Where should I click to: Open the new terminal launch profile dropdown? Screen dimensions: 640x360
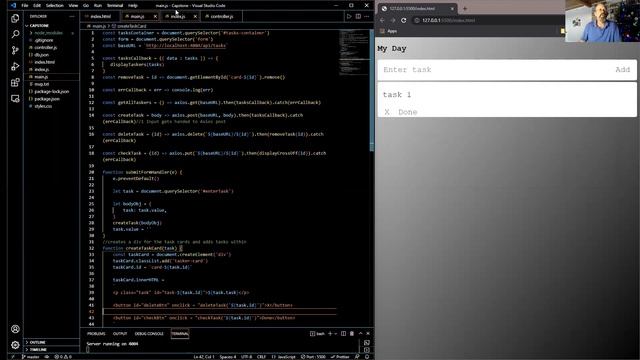pos(336,333)
